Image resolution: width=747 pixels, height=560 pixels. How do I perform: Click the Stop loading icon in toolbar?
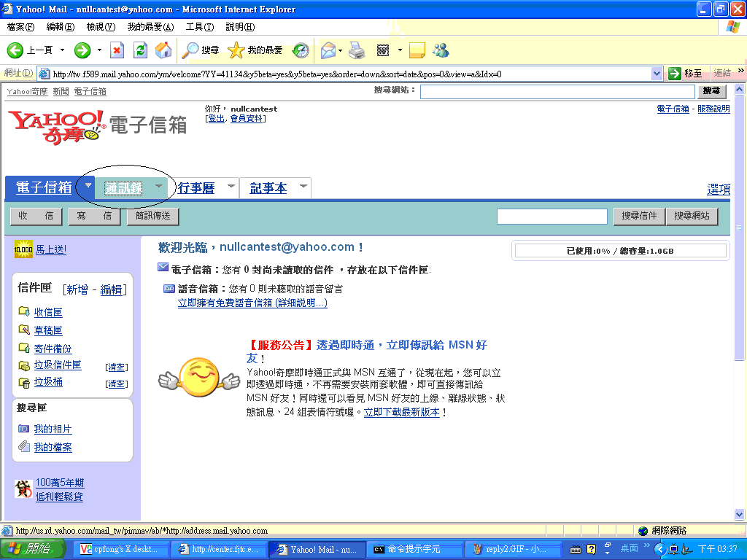(117, 50)
